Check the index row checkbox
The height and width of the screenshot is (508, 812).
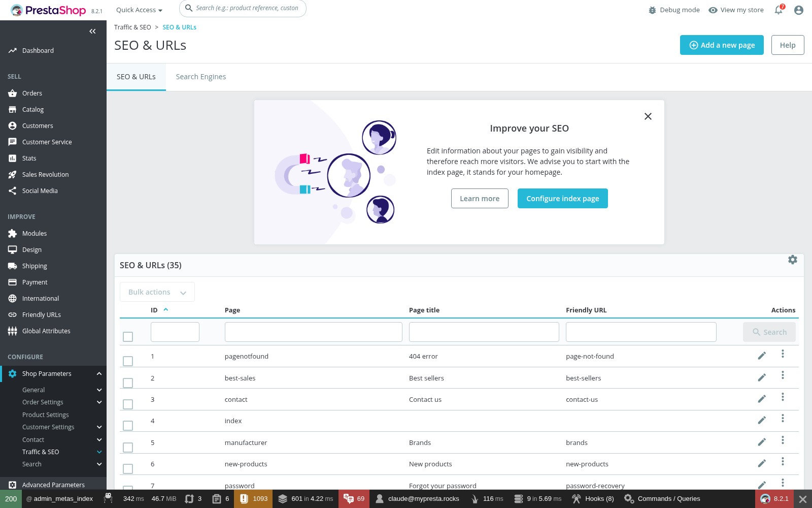(128, 426)
